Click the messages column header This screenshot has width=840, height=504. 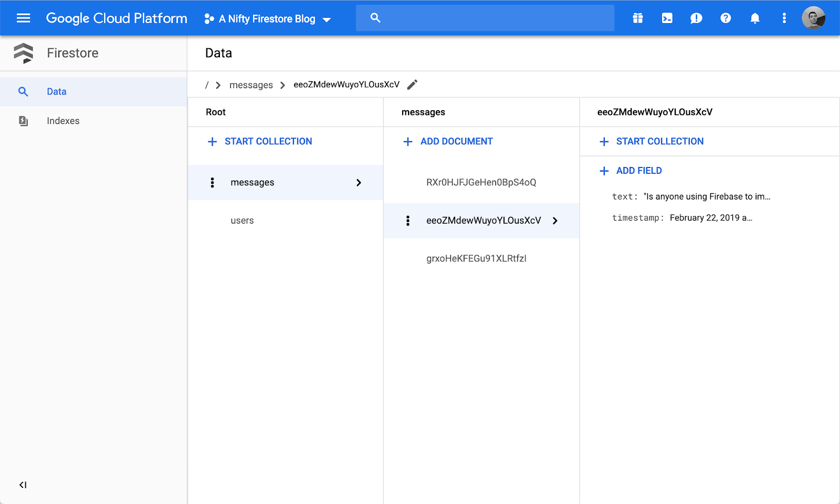tap(423, 112)
